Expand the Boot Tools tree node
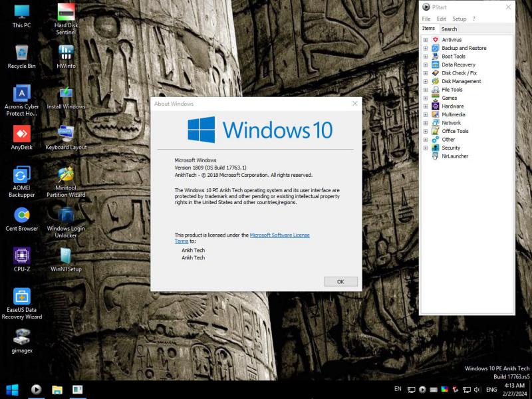532x399 pixels. (426, 57)
